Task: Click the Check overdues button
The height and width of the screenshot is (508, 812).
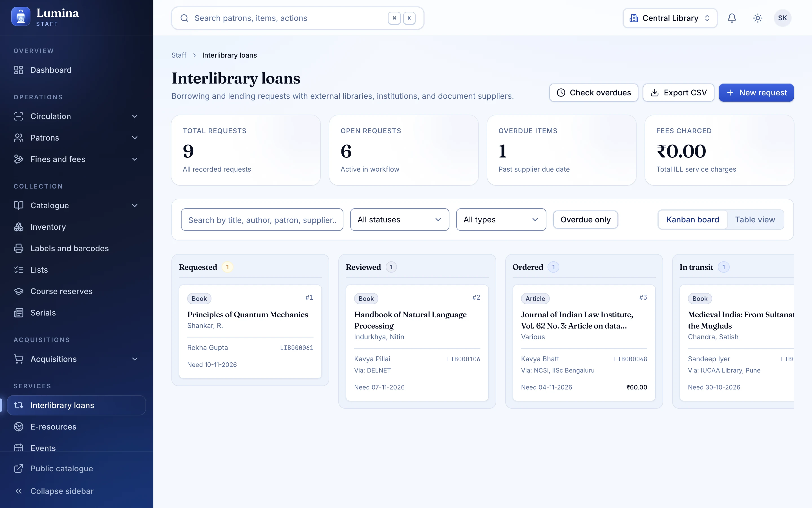Action: 593,93
